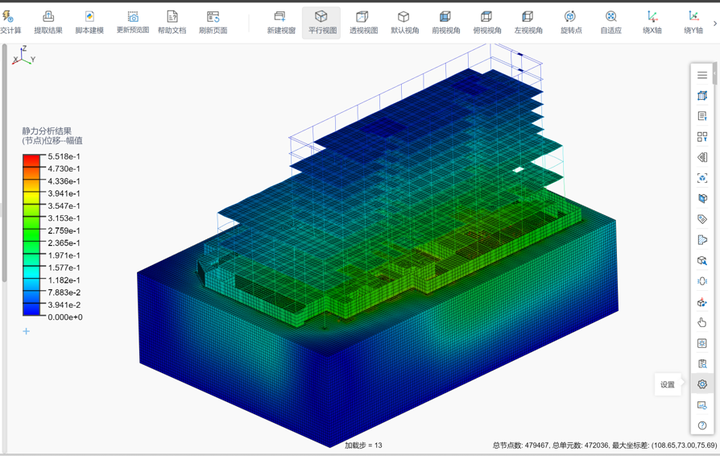This screenshot has width=720, height=456.
Task: Create a new view with 新建视窗
Action: [x=281, y=21]
